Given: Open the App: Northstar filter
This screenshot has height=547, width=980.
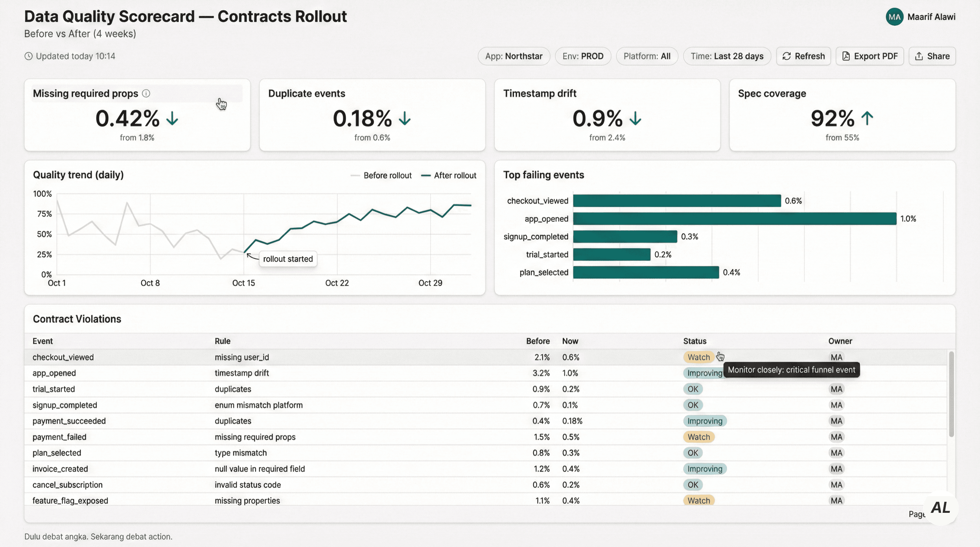Looking at the screenshot, I should coord(514,56).
